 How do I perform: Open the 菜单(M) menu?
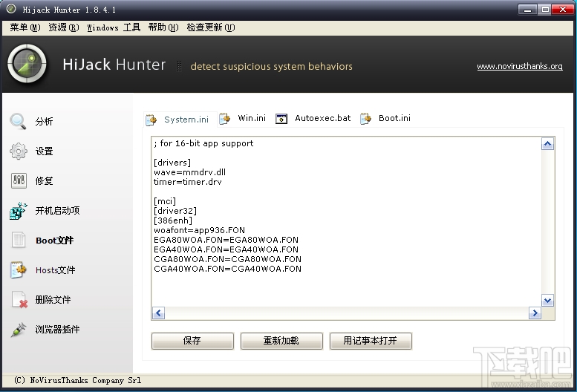click(x=25, y=27)
